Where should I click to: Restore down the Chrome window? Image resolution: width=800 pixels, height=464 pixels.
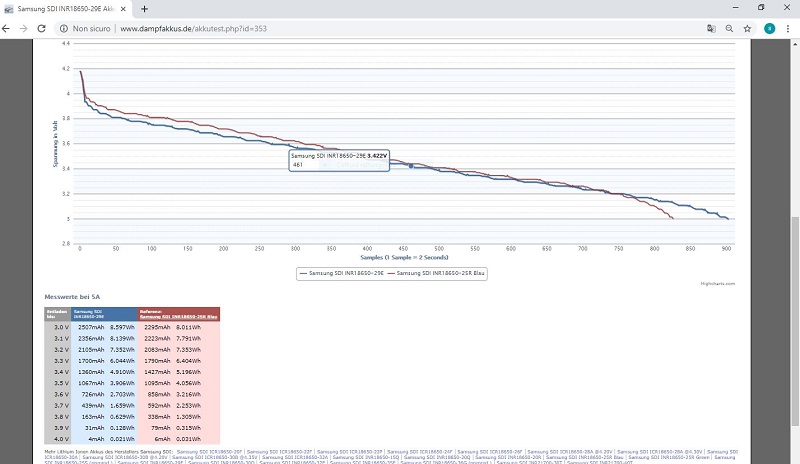click(x=761, y=8)
